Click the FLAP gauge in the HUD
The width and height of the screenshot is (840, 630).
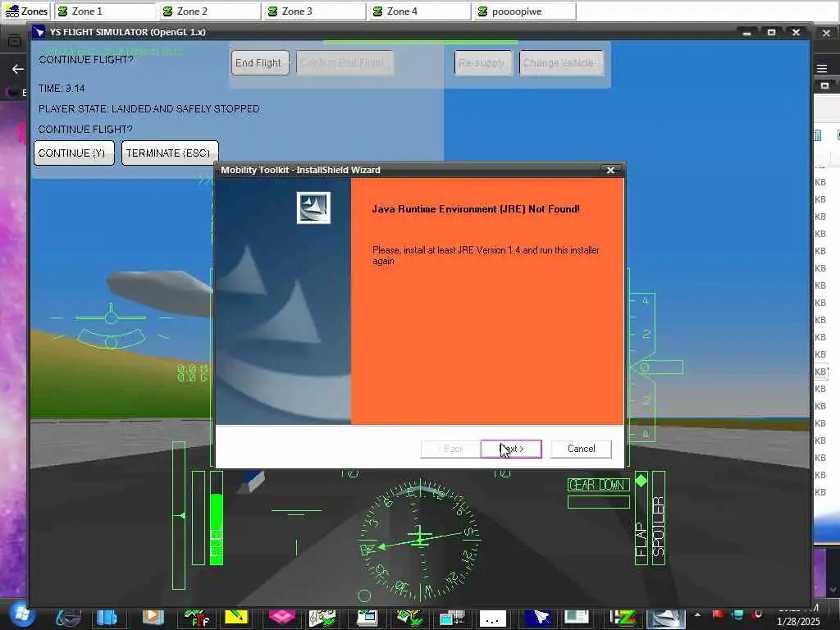641,518
